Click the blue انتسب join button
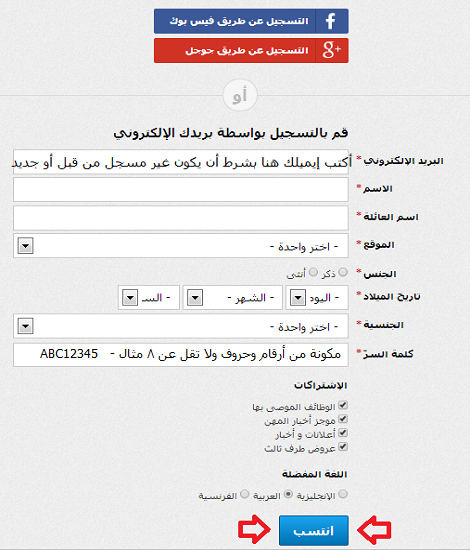The image size is (470, 550). pyautogui.click(x=314, y=530)
